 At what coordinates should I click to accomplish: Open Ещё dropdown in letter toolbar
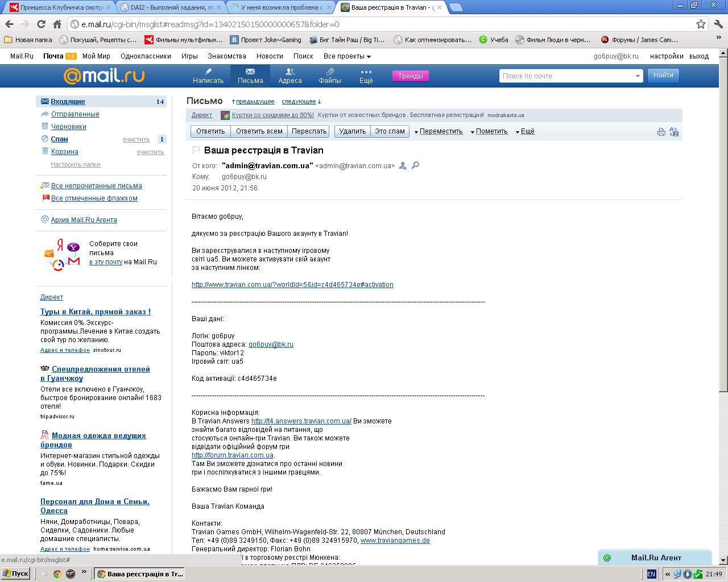(525, 131)
